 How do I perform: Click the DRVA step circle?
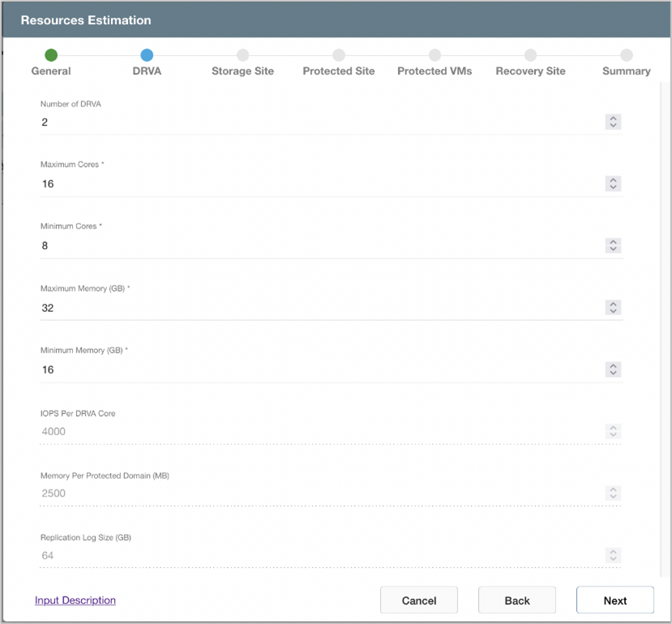[147, 55]
